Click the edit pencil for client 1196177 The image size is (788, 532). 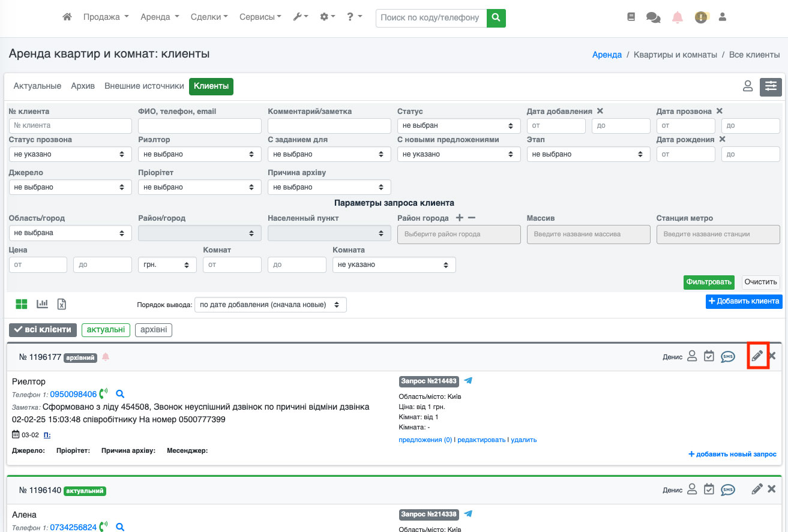[757, 356]
